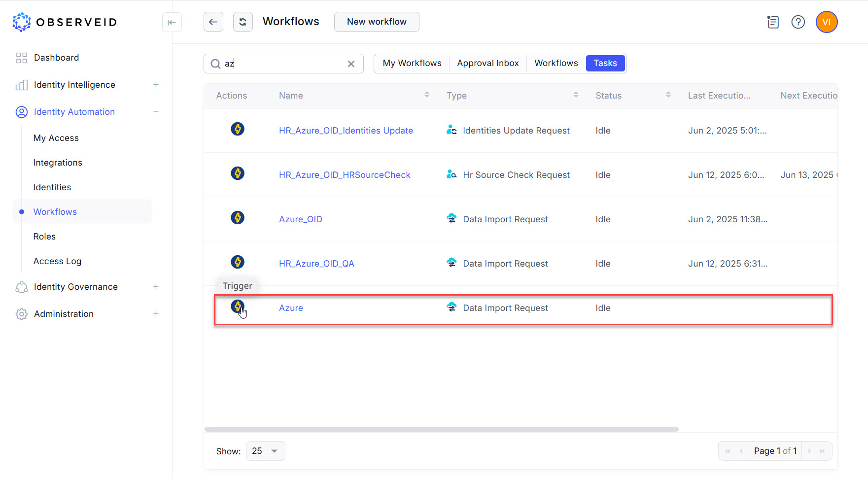Trigger the Azure task
The height and width of the screenshot is (479, 868).
(238, 307)
